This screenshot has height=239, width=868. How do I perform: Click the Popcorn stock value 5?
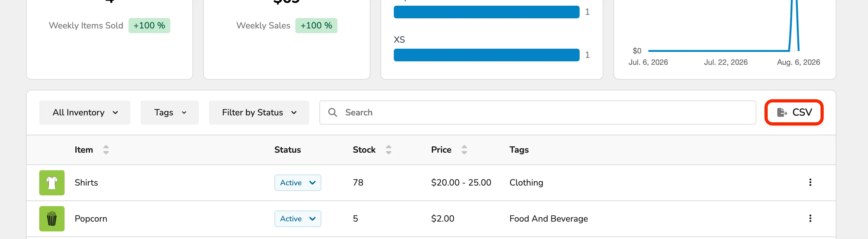355,219
